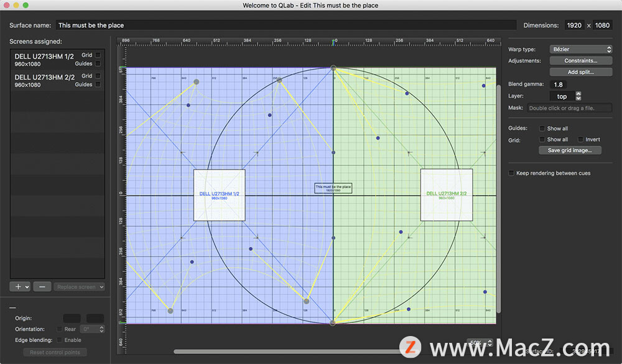This screenshot has width=622, height=364.
Task: Click the Layer stepper arrows
Action: (x=578, y=96)
